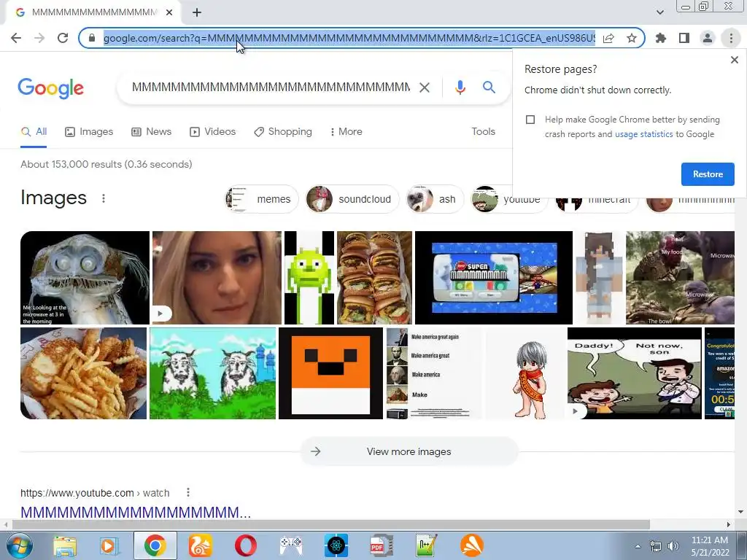Open the Super Mario game thumbnail

(494, 278)
